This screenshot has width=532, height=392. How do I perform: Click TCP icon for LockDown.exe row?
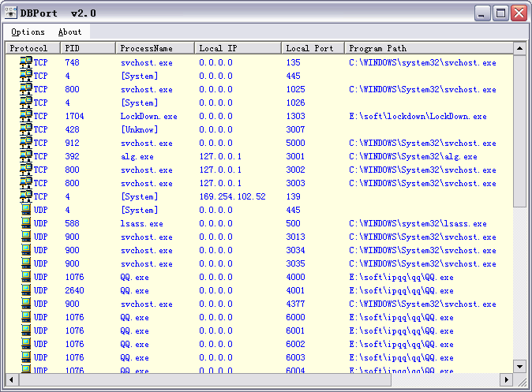26,116
